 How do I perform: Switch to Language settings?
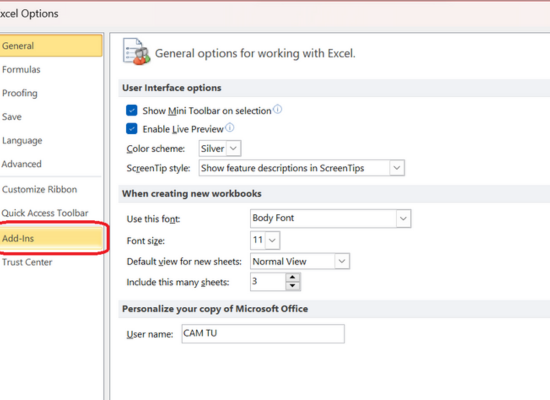pos(22,141)
